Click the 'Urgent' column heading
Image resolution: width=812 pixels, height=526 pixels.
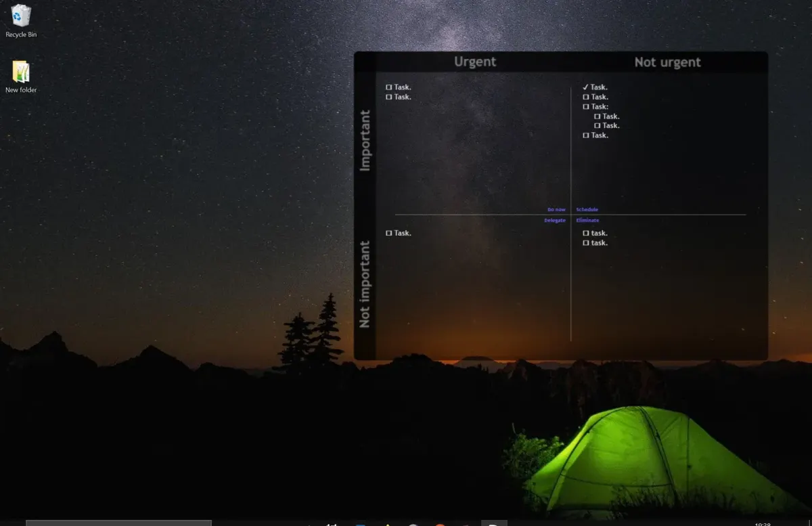coord(475,62)
